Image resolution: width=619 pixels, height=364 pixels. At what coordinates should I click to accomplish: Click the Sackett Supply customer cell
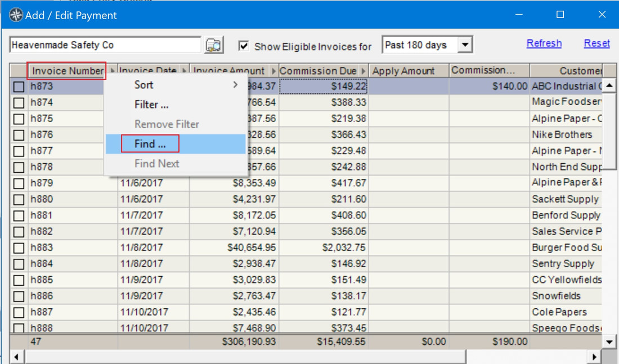tap(566, 199)
